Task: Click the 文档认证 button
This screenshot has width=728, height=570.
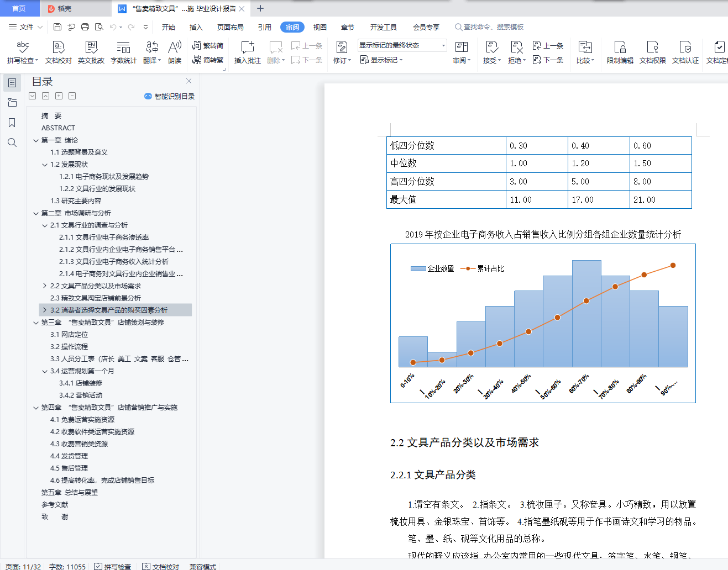Action: coord(685,52)
